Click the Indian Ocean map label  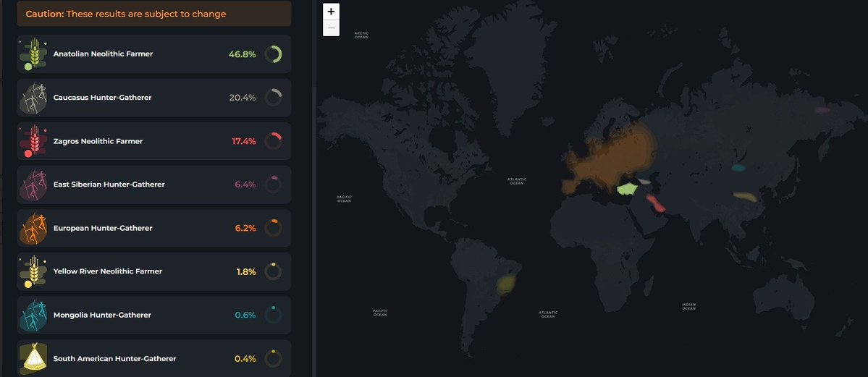pos(688,306)
